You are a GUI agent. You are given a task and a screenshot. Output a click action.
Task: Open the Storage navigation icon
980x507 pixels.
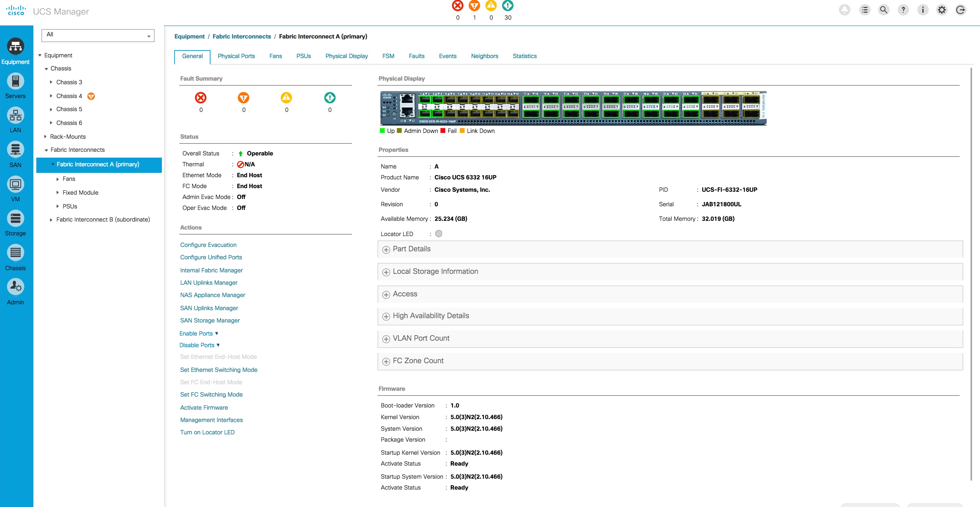15,219
